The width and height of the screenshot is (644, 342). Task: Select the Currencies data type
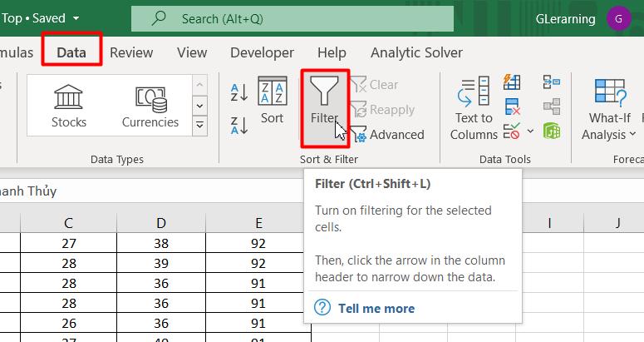tap(150, 106)
